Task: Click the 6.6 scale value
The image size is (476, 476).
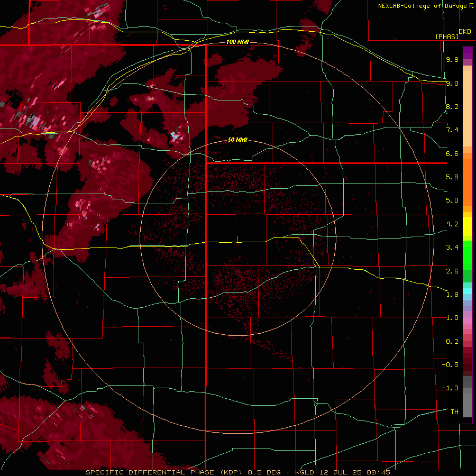Action: [x=452, y=153]
